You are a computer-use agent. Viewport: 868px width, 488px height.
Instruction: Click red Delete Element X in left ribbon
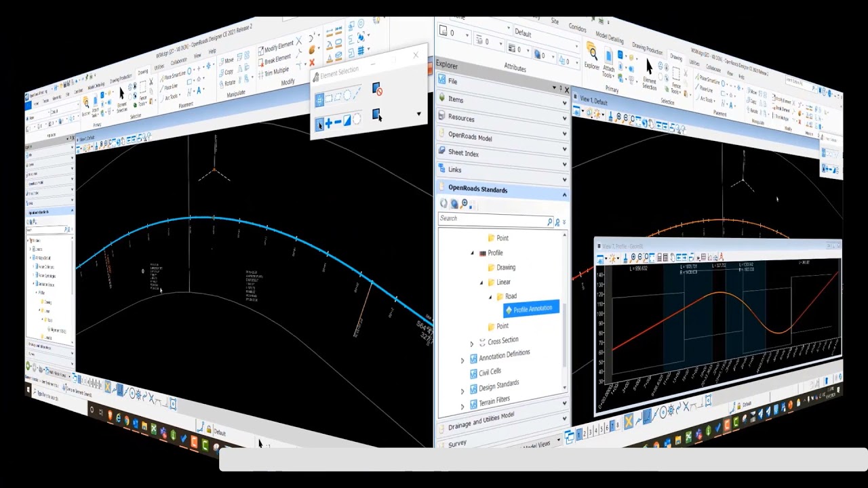click(x=312, y=64)
